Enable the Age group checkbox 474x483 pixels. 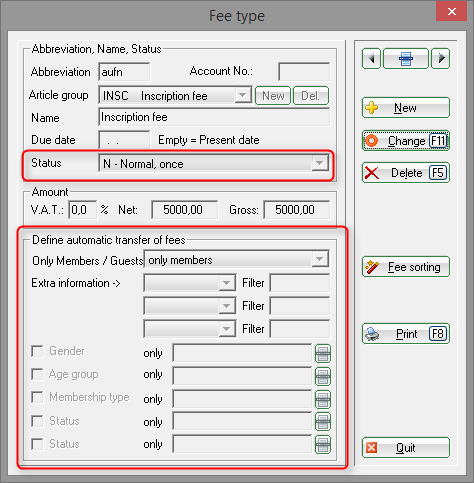pos(37,374)
